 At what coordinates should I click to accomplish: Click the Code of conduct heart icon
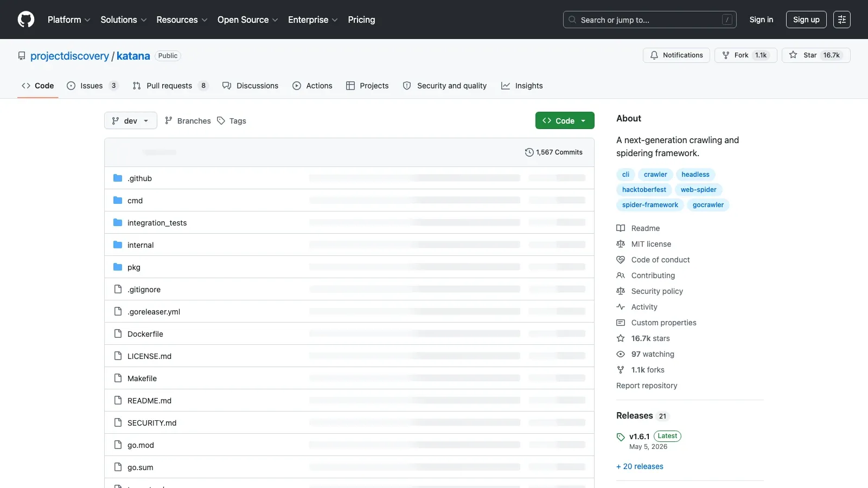tap(621, 260)
